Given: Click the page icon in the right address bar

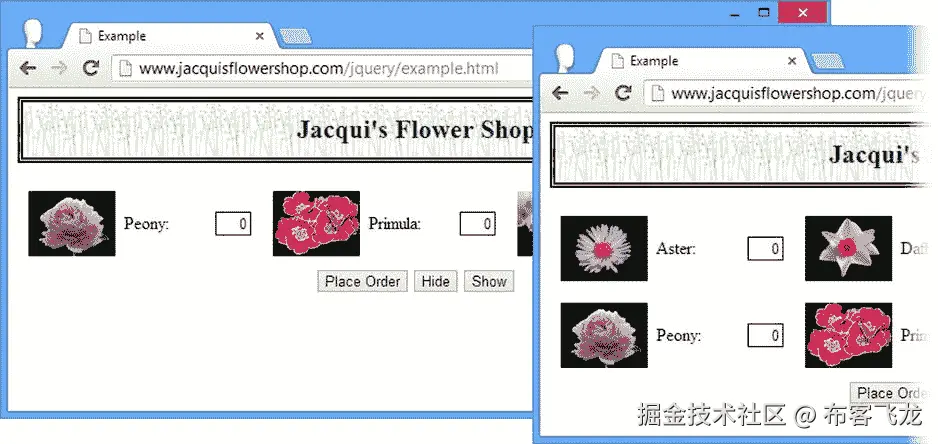Looking at the screenshot, I should coord(658,93).
